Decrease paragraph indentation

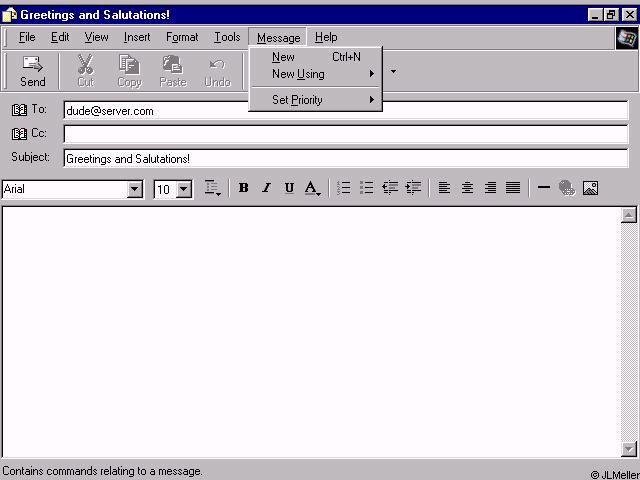pyautogui.click(x=390, y=188)
